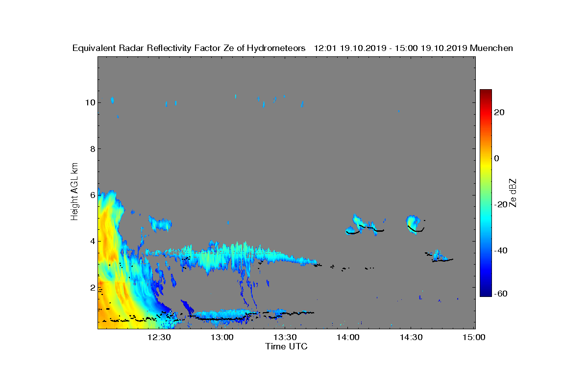Click the colorbar value -20
The image size is (588, 392).
501,204
